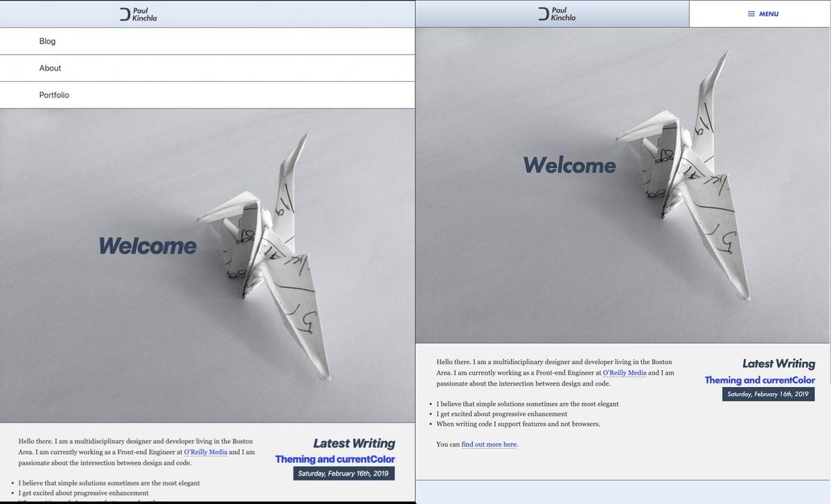831x504 pixels.
Task: Click the hamburger icon beside MENU
Action: (751, 14)
